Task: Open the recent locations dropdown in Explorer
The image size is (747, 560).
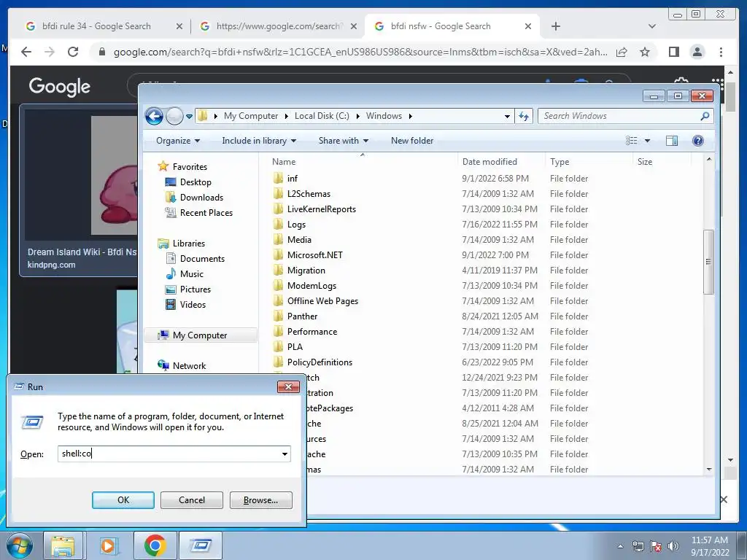Action: [x=189, y=116]
